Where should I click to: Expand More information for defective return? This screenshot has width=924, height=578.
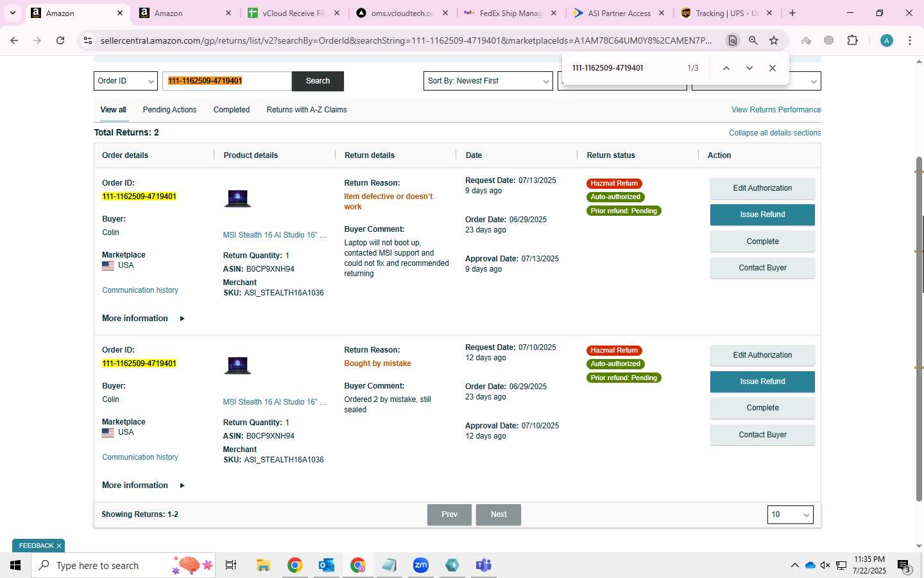click(x=143, y=319)
